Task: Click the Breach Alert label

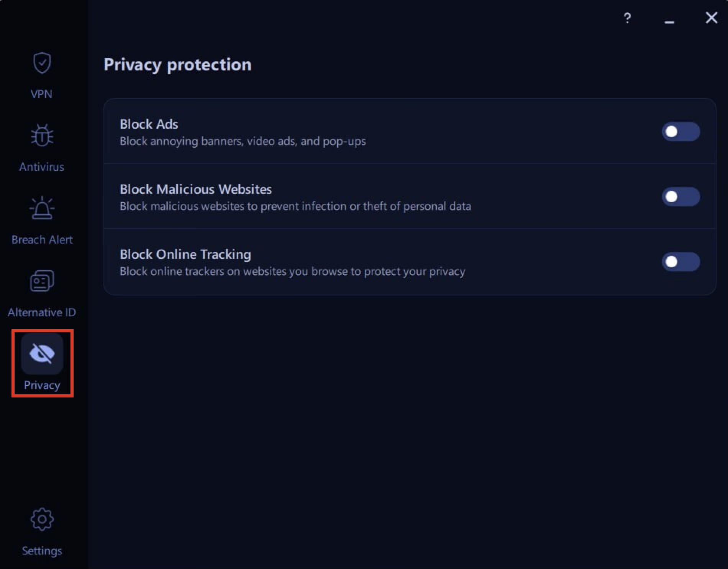Action: coord(42,239)
